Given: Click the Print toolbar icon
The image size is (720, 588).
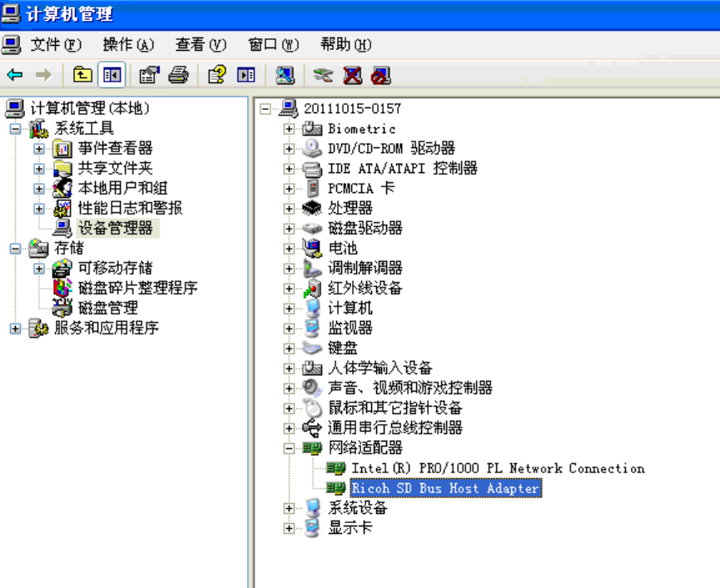Looking at the screenshot, I should click(178, 75).
